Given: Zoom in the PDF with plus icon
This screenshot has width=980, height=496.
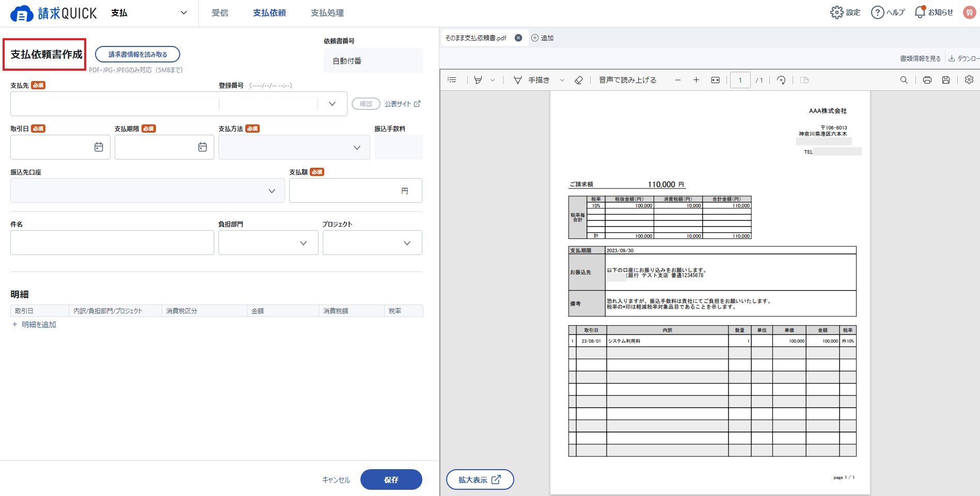Looking at the screenshot, I should [696, 80].
